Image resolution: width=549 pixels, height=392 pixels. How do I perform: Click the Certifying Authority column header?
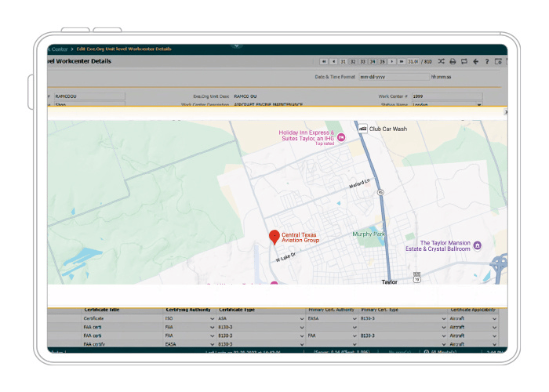tap(188, 310)
